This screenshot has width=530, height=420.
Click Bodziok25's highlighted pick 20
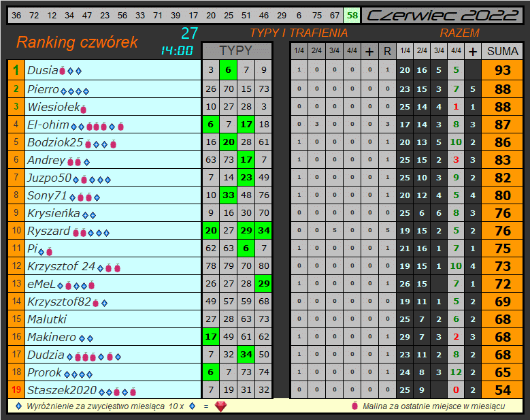(x=228, y=142)
